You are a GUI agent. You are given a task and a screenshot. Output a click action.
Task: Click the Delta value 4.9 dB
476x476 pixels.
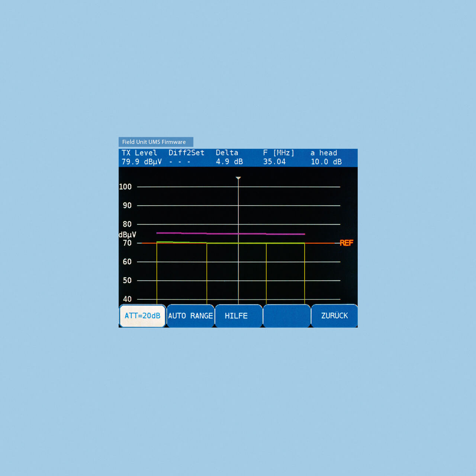[x=229, y=162]
